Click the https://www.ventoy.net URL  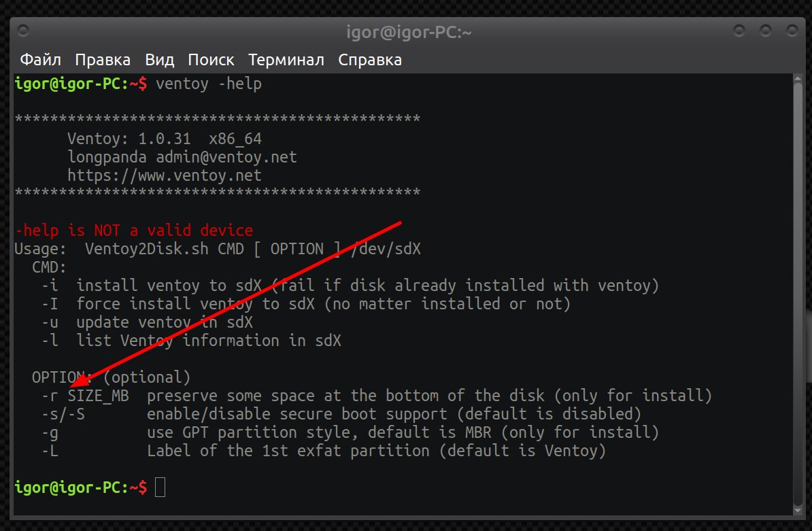(165, 175)
